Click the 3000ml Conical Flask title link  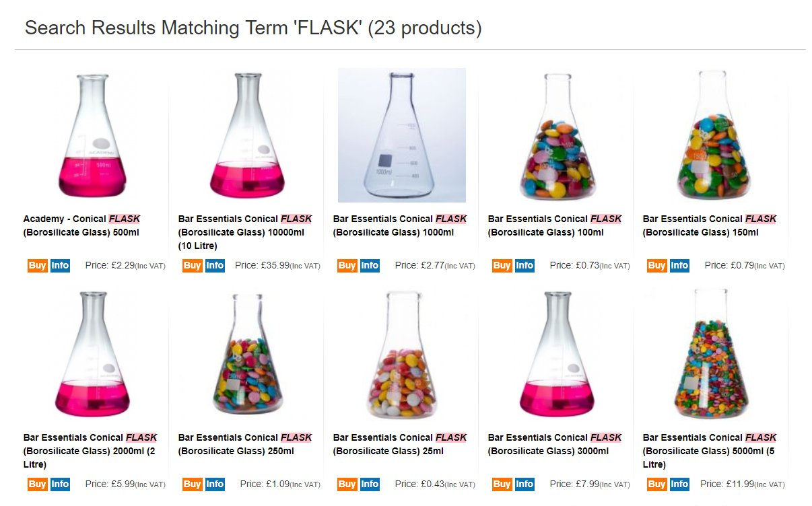point(554,444)
